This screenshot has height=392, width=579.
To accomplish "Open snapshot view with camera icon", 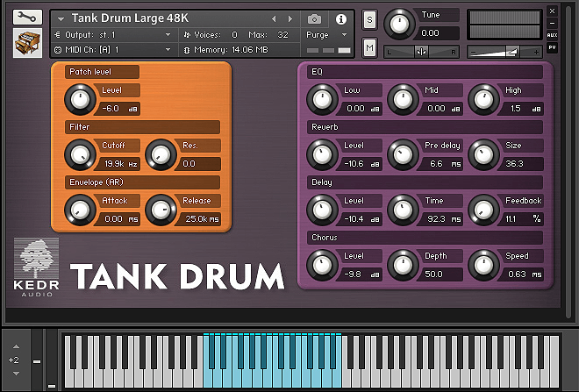I will [314, 18].
